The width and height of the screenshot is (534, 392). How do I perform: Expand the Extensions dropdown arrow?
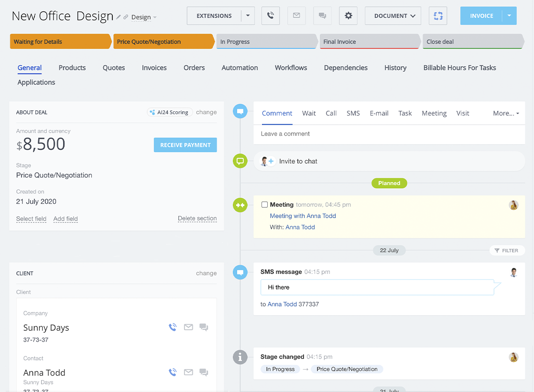(248, 16)
